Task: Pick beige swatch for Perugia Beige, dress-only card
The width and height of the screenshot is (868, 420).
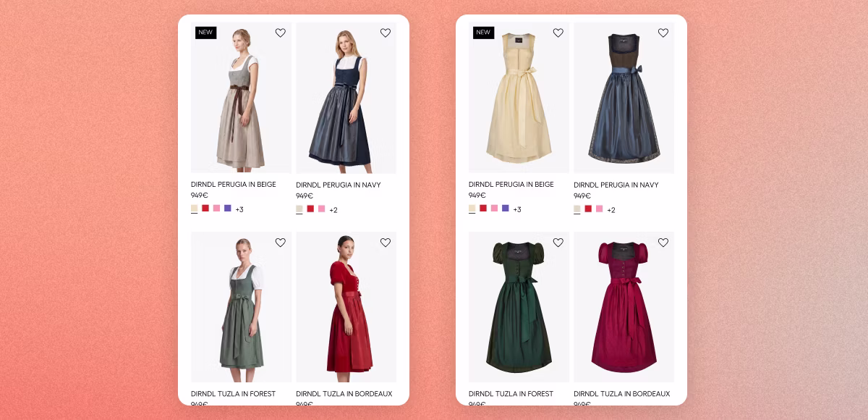Action: coord(472,209)
